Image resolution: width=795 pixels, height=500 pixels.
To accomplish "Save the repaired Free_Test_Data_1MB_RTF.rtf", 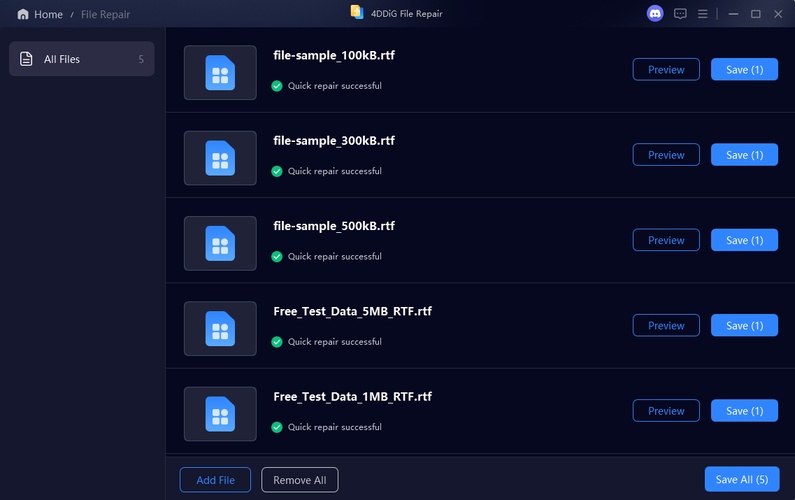I will click(x=744, y=411).
